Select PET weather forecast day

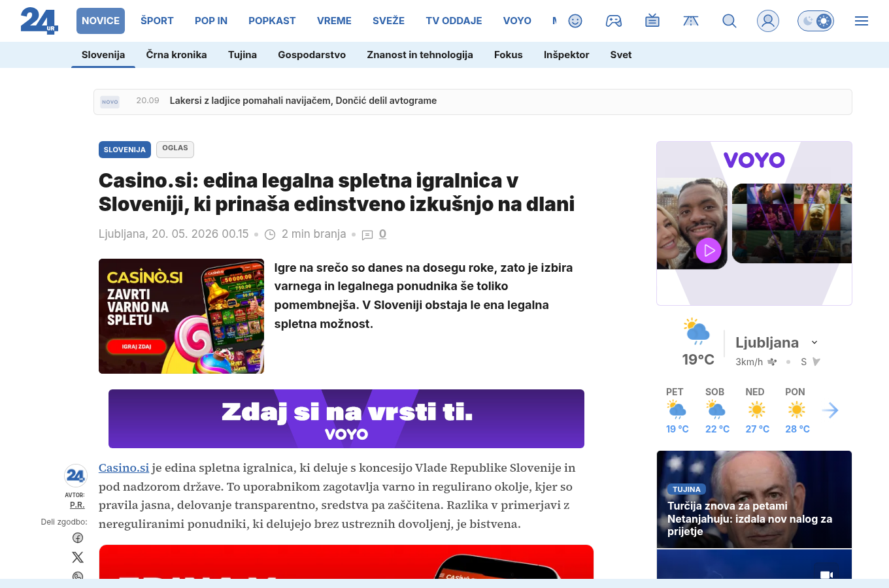(677, 410)
